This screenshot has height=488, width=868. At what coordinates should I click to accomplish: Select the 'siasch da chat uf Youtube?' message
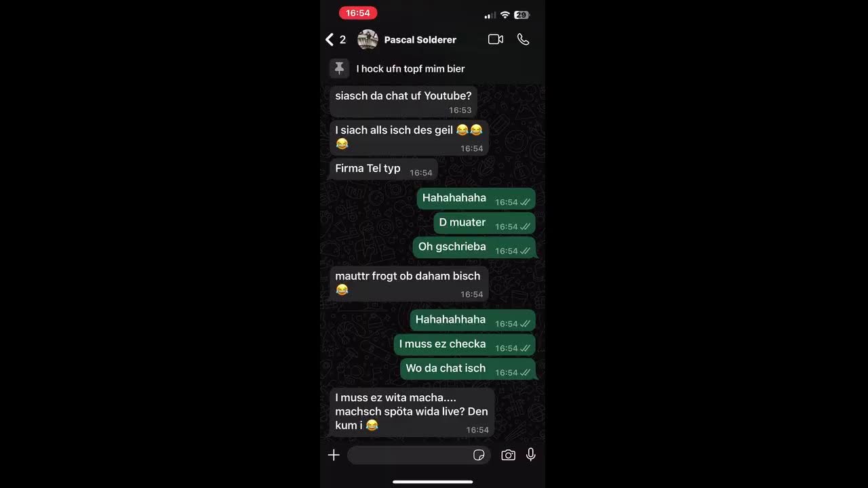coord(403,102)
